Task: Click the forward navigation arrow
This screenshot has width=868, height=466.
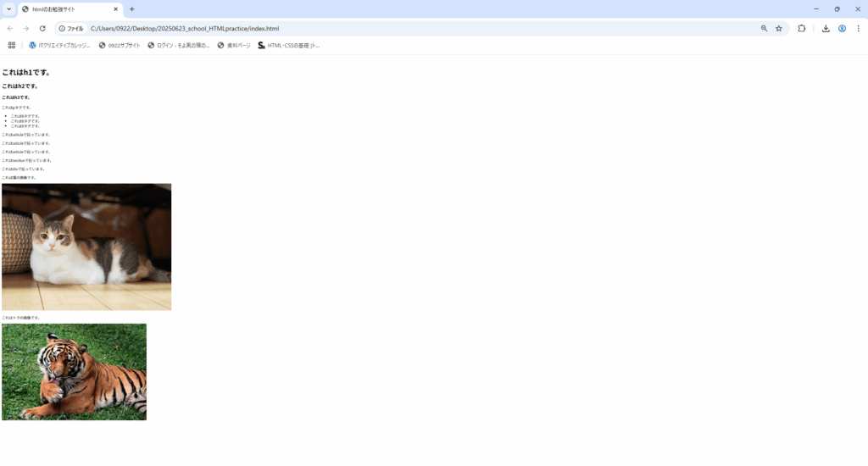Action: click(26, 28)
